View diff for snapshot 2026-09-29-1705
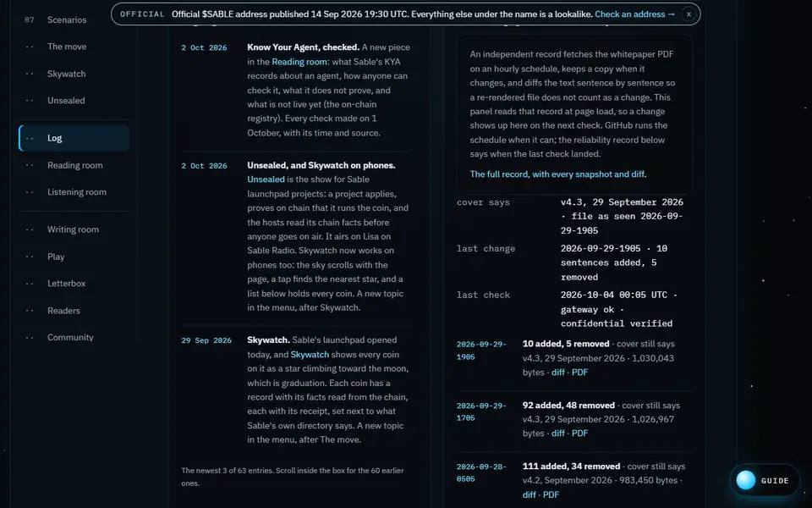The image size is (812, 508). point(557,433)
